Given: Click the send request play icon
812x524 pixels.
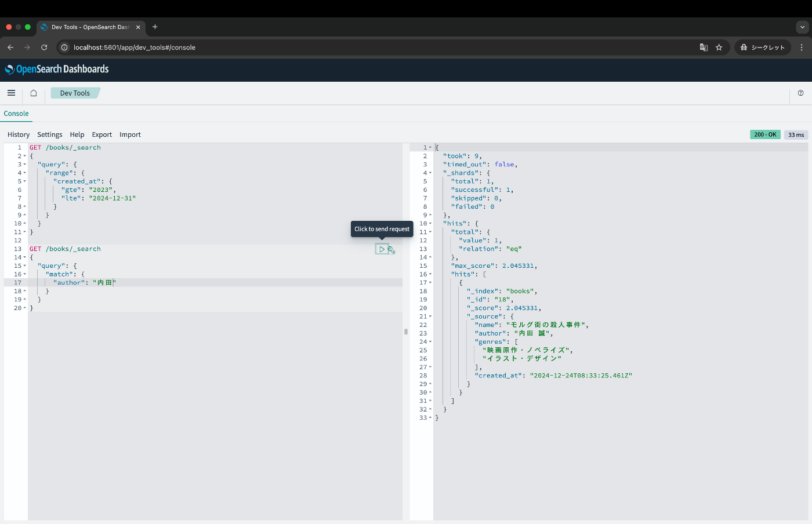Looking at the screenshot, I should click(x=382, y=249).
